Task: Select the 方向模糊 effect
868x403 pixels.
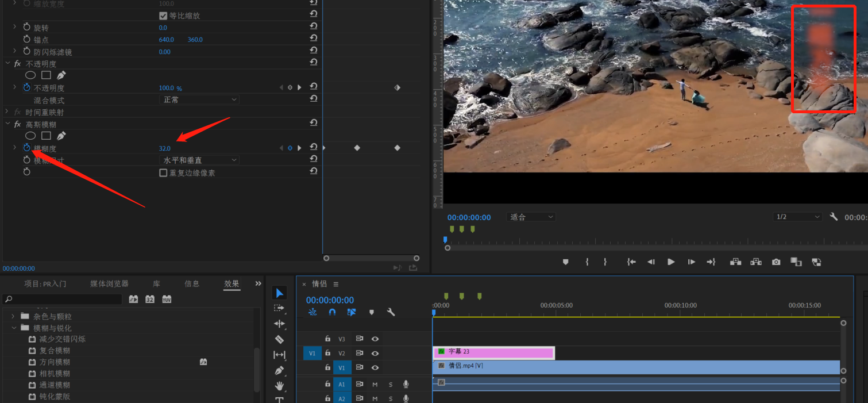Action: [x=55, y=362]
